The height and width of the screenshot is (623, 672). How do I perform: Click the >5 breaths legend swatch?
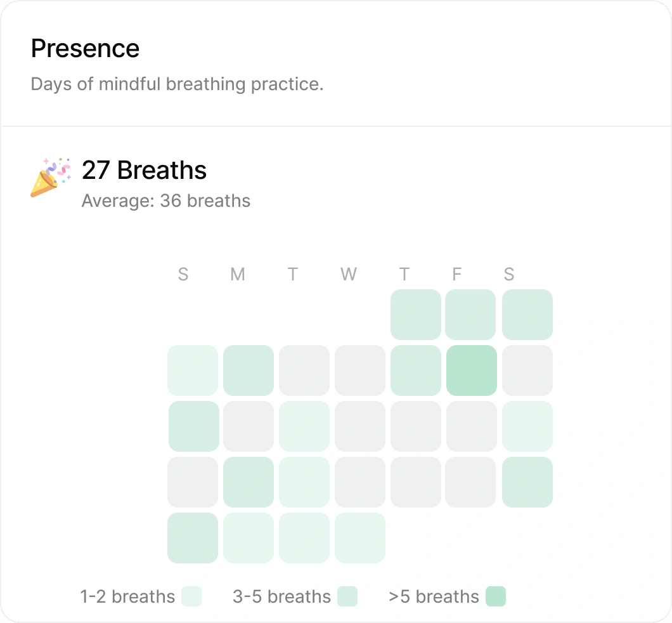[496, 596]
